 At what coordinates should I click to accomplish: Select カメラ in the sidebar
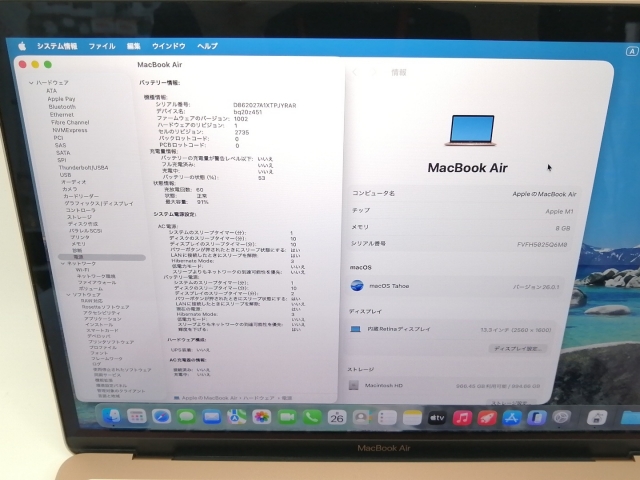69,189
